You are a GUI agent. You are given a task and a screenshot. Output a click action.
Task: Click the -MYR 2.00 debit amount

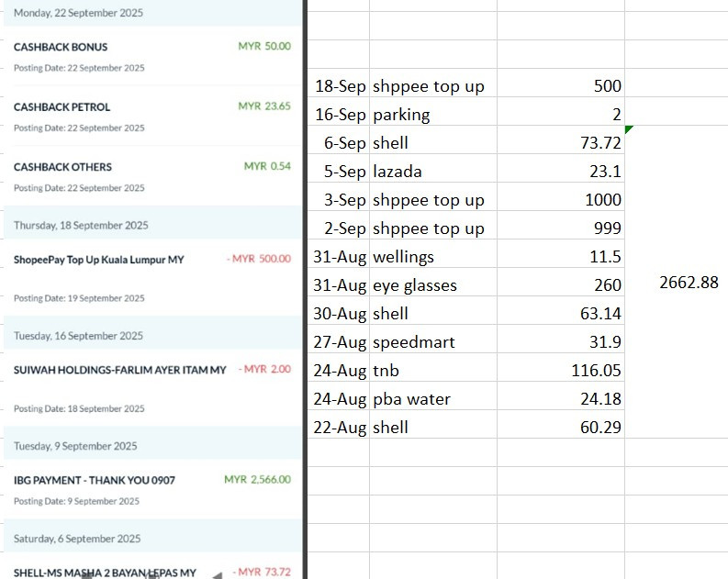264,369
